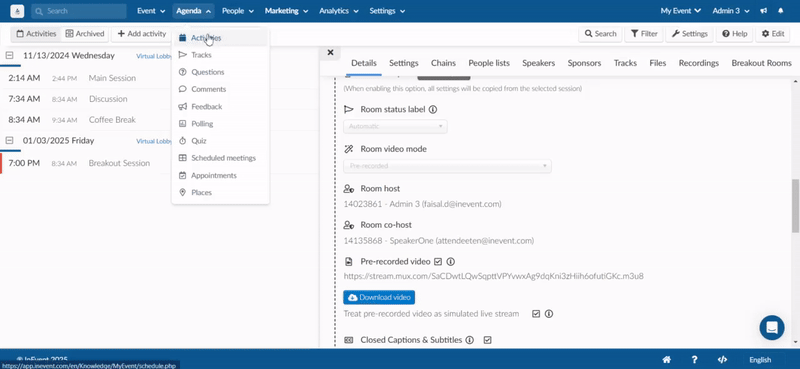
Task: Open footer code embed icon
Action: pos(722,360)
